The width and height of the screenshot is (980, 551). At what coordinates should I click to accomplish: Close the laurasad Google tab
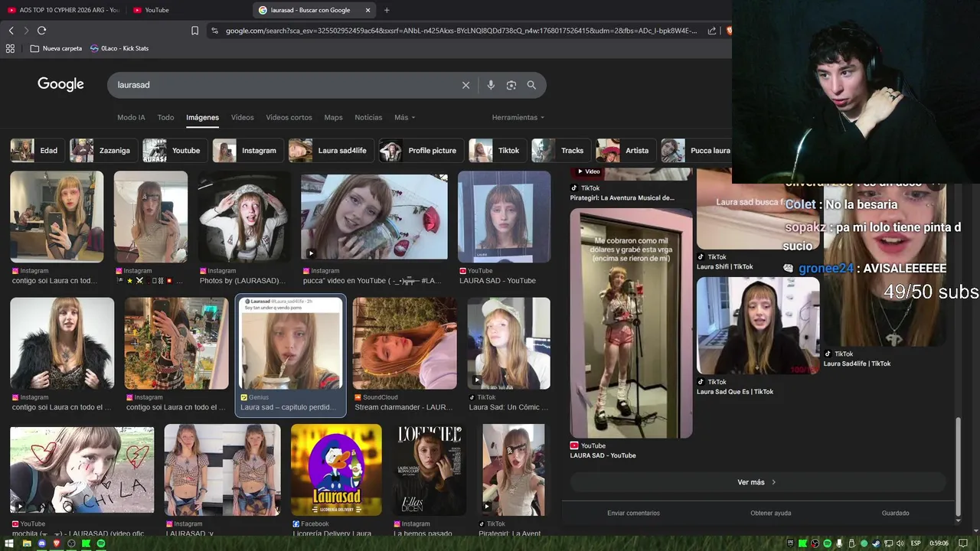pos(367,10)
